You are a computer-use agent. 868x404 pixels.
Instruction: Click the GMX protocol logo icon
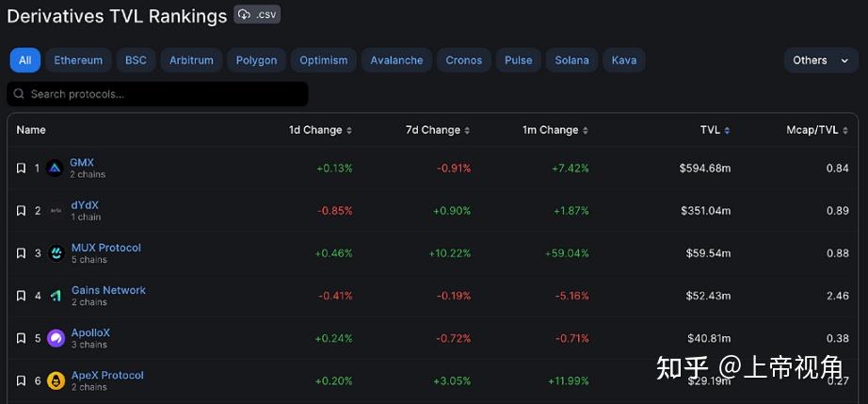(x=55, y=168)
